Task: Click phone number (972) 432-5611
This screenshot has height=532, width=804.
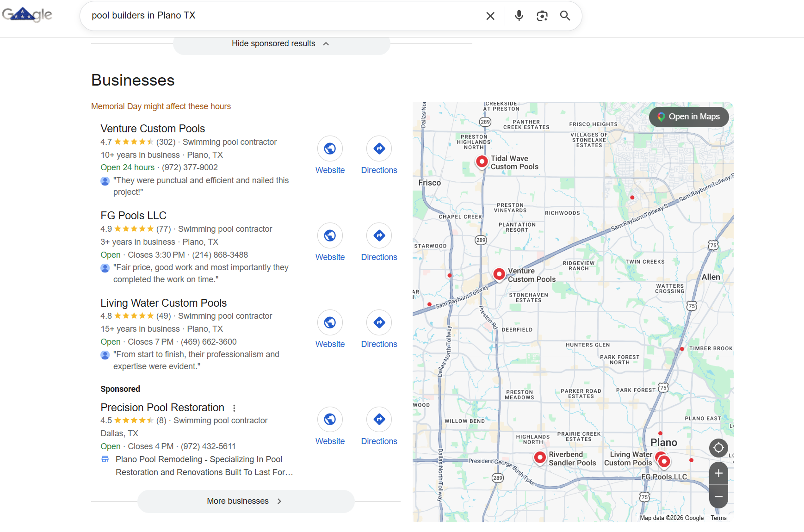Action: pos(208,446)
